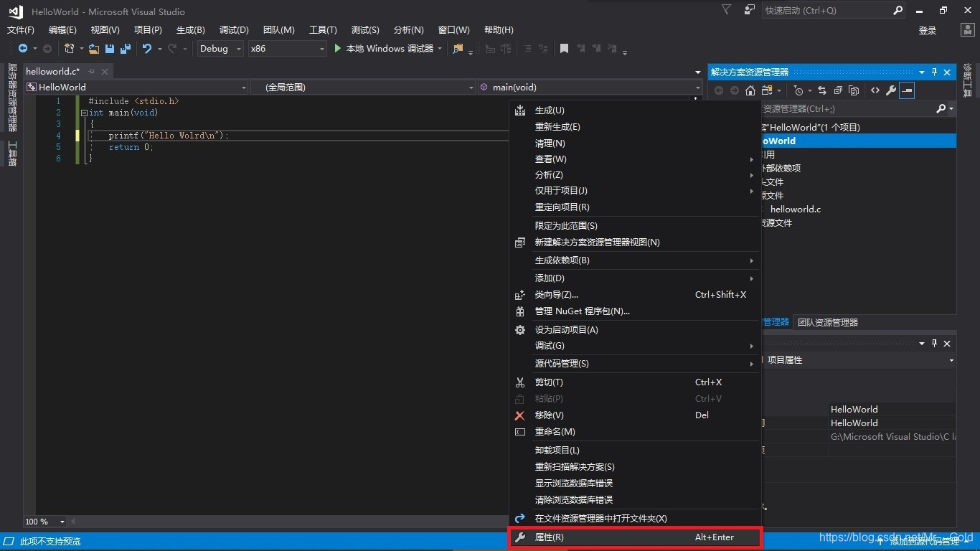The height and width of the screenshot is (551, 980).
Task: Click the magnifier icon in the Quick Launch box
Action: pyautogui.click(x=897, y=11)
